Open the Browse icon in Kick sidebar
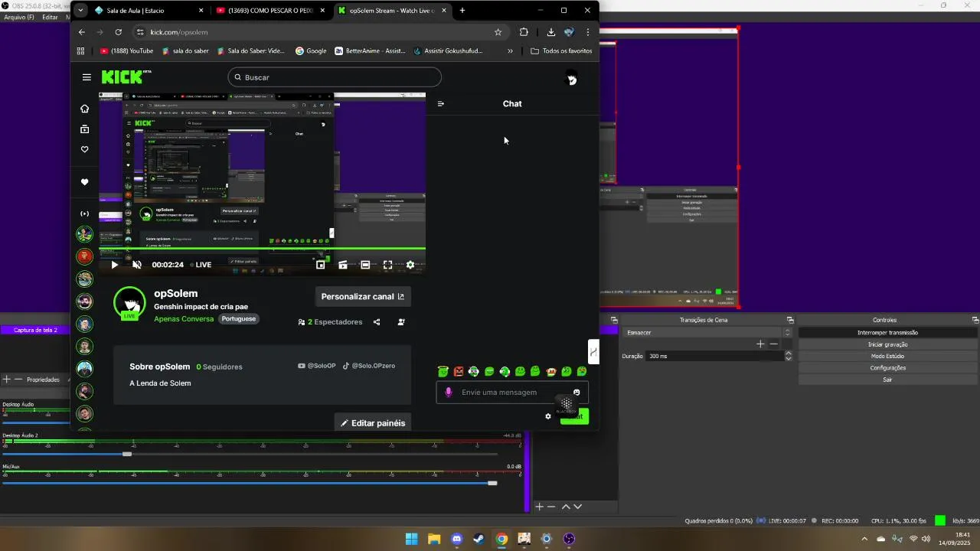The image size is (980, 551). [85, 129]
